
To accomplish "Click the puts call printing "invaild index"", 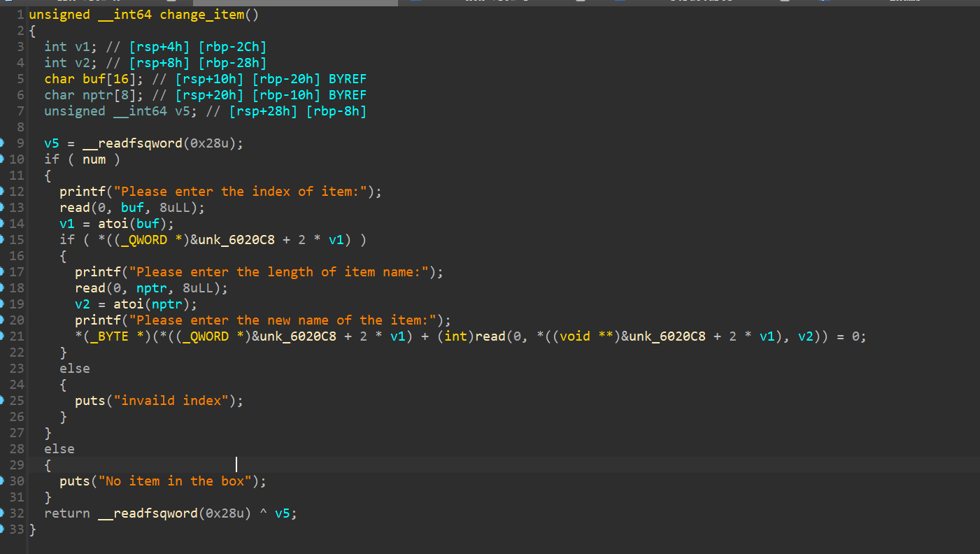I will (x=90, y=401).
